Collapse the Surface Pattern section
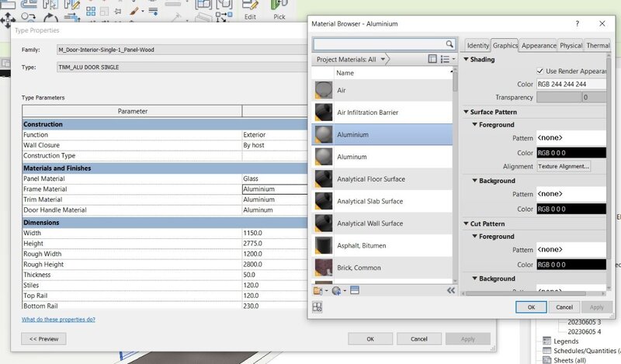Screen dimensions: 621x364 pyautogui.click(x=466, y=112)
